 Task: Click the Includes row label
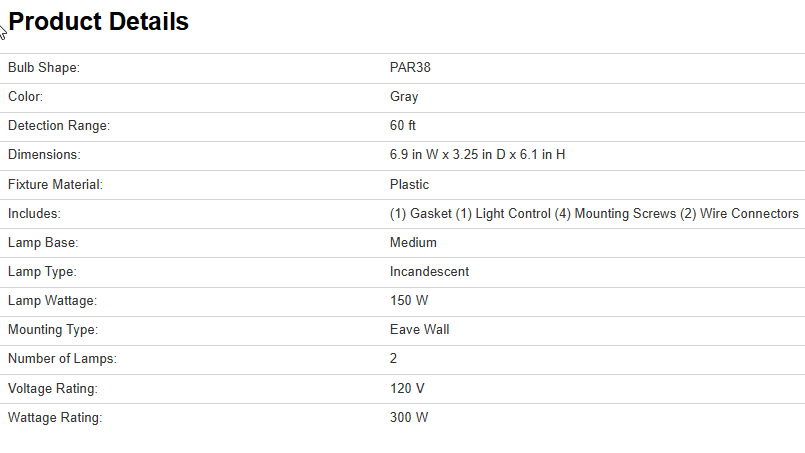[34, 213]
